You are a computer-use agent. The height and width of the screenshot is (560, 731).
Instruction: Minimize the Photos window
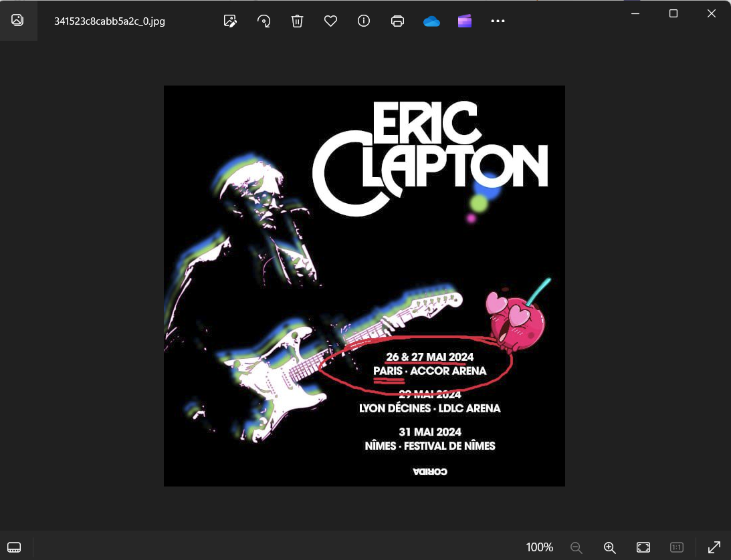click(x=635, y=13)
